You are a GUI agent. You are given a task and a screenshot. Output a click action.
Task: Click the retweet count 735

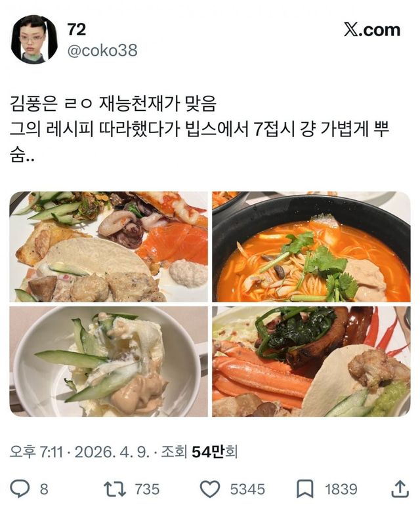tap(147, 489)
